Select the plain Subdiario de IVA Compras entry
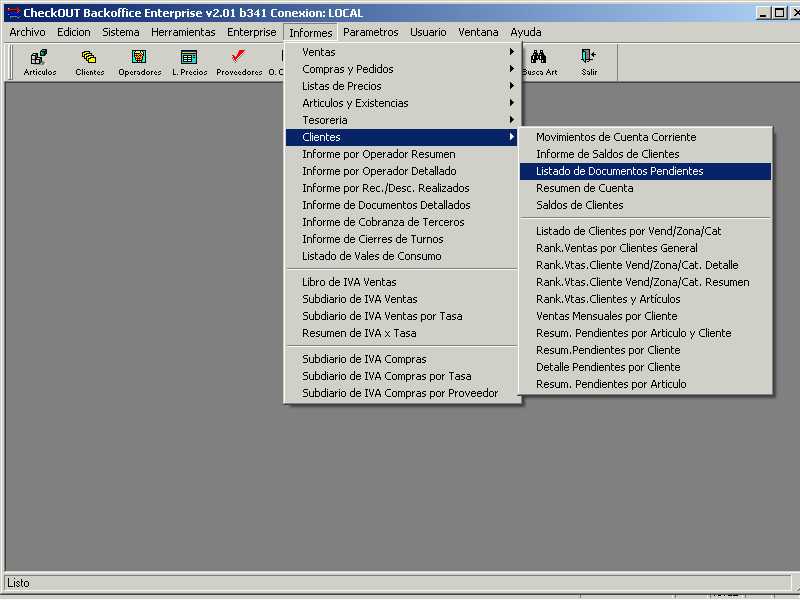 pos(402,359)
